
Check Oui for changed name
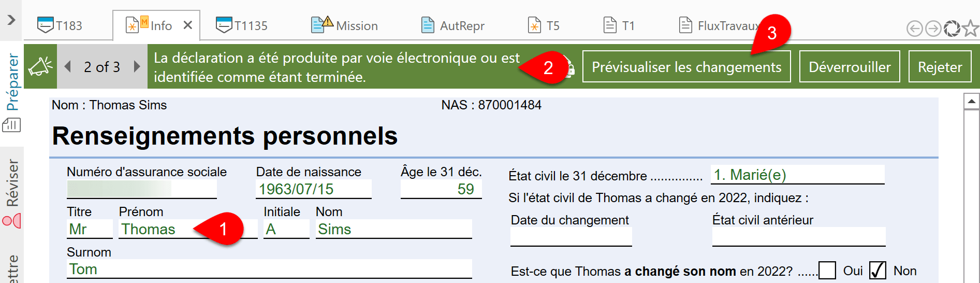tap(827, 271)
